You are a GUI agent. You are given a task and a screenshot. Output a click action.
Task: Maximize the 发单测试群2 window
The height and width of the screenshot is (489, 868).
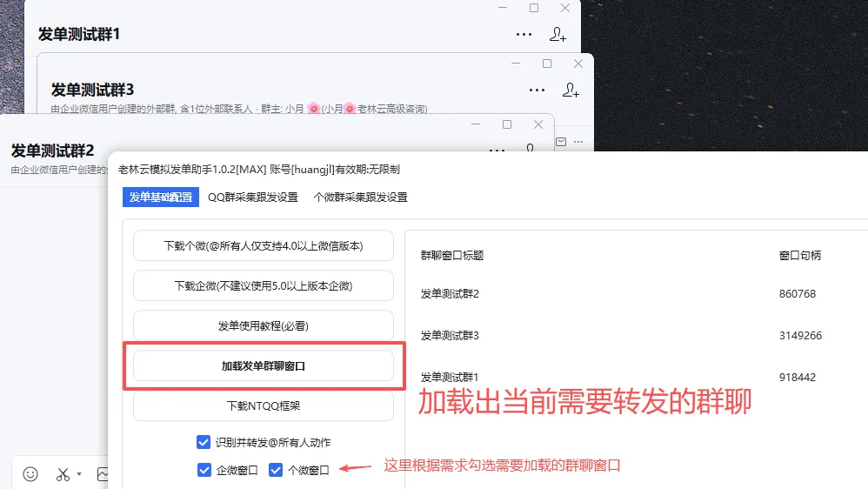click(x=506, y=124)
